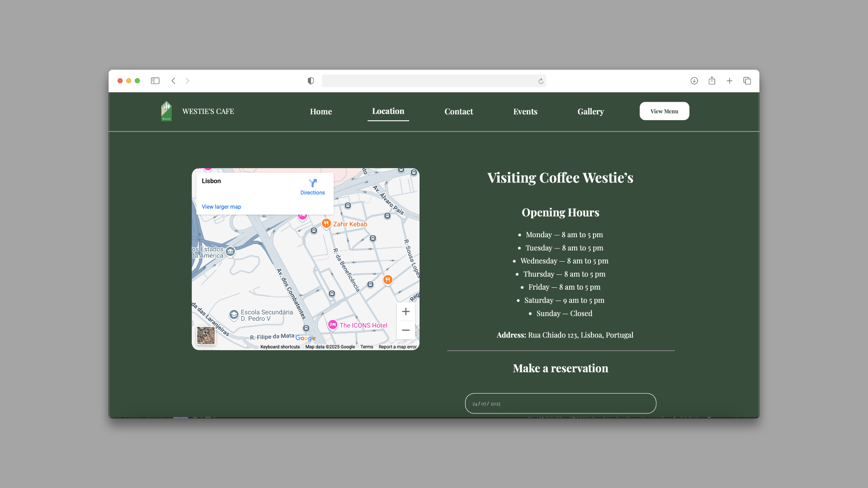The image size is (868, 488).
Task: Open the Home nav item
Action: tap(321, 112)
